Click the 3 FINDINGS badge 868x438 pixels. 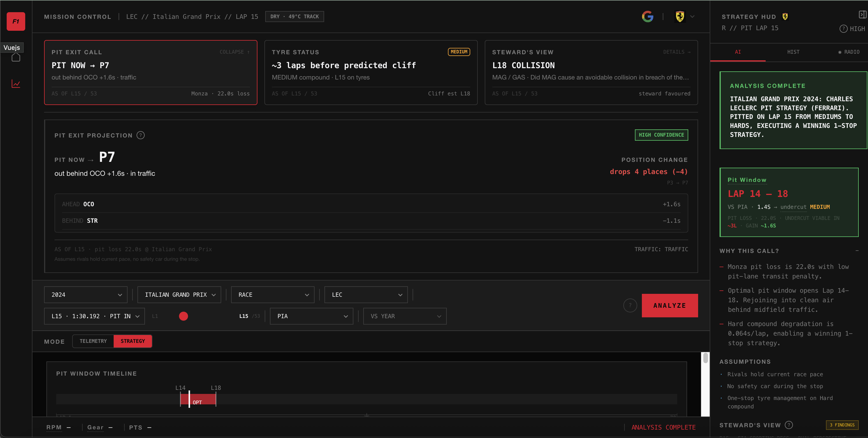(x=842, y=425)
